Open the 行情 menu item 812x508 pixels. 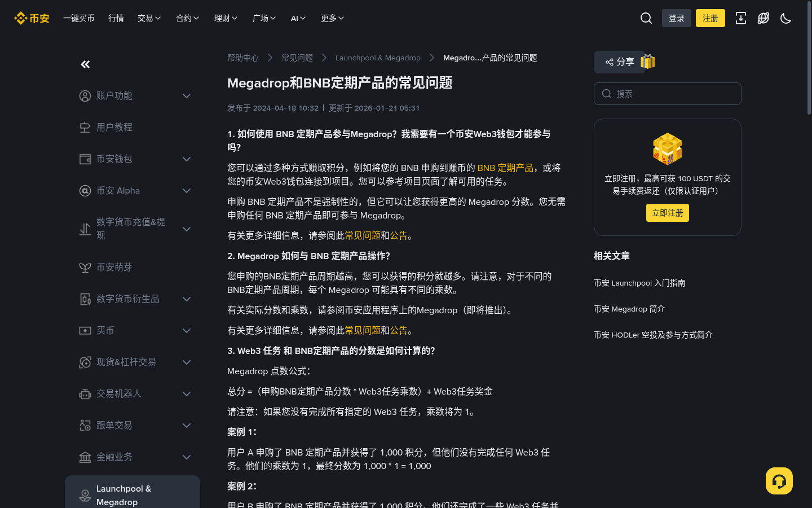point(116,18)
